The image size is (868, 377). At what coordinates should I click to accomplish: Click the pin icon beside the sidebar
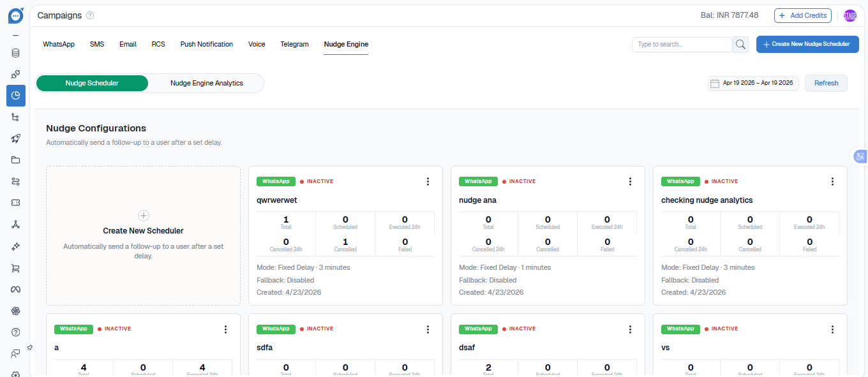tap(29, 348)
